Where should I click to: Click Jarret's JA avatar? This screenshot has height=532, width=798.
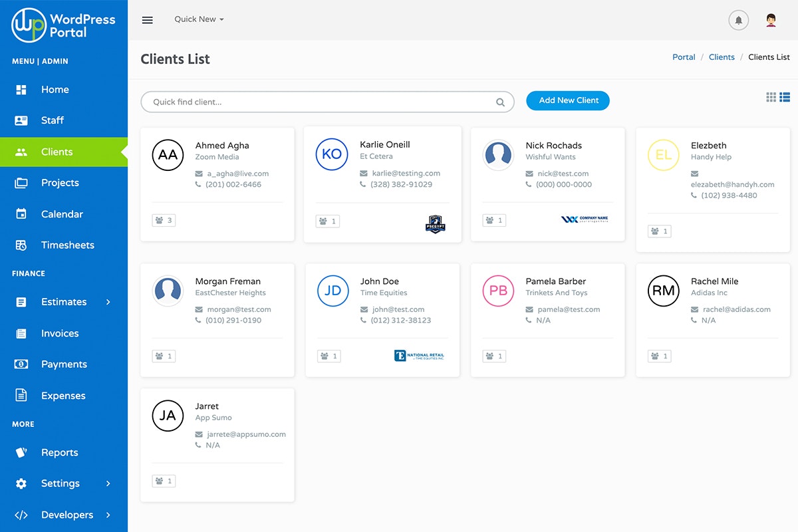click(168, 416)
